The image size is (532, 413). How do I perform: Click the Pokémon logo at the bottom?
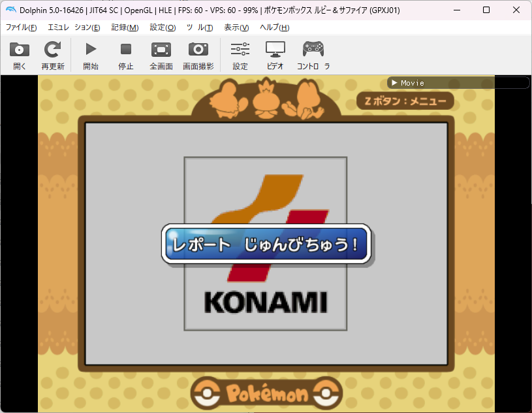266,393
